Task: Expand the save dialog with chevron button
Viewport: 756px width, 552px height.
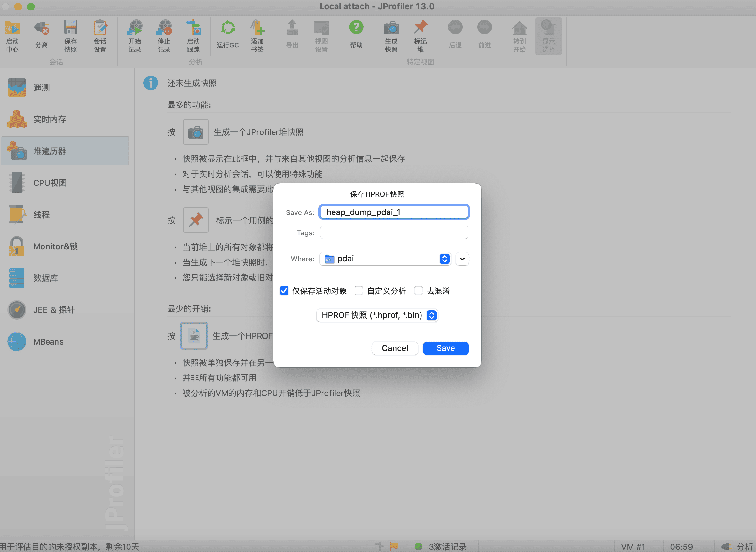Action: coord(462,259)
